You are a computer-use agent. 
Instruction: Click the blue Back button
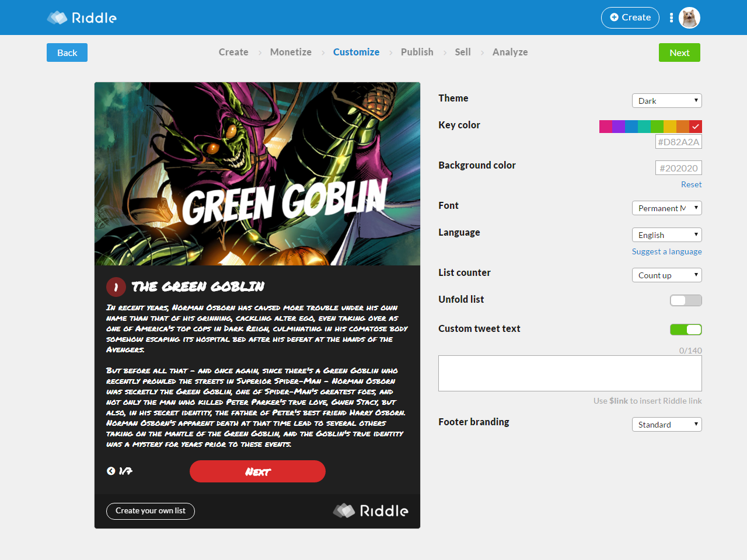(x=67, y=52)
